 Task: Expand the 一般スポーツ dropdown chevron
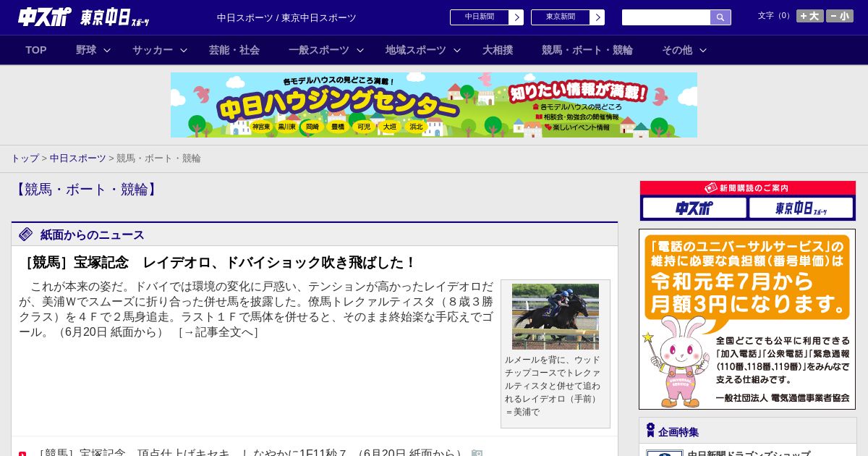(x=360, y=50)
